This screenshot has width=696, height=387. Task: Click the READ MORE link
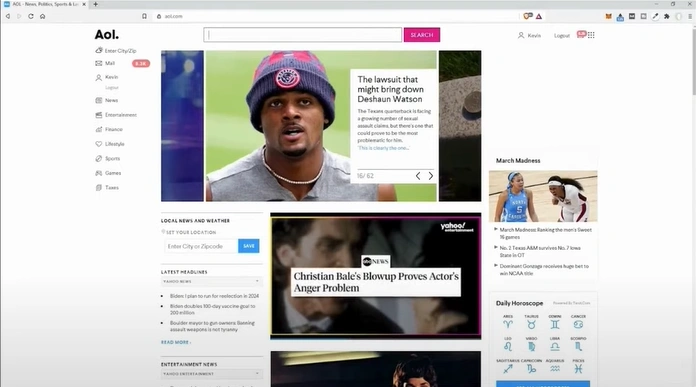click(176, 342)
